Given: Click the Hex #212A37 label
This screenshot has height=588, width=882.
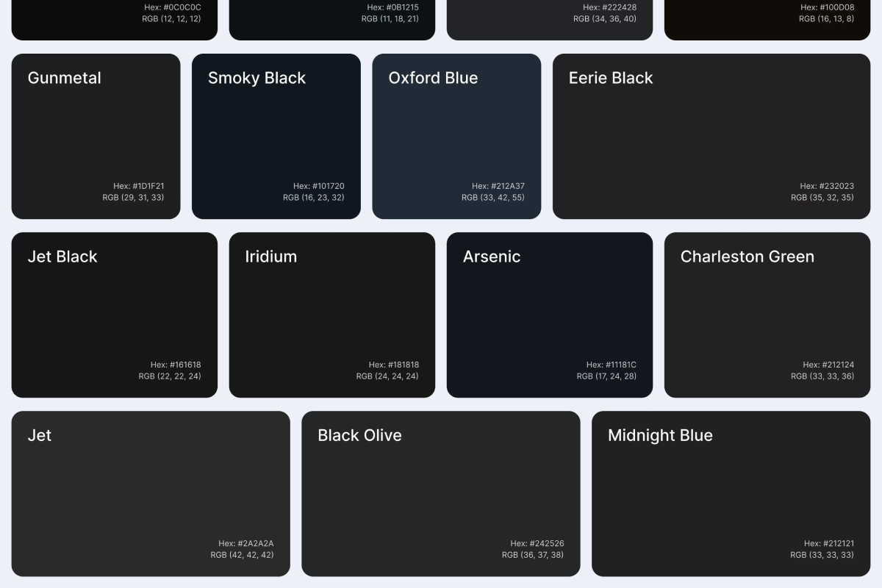Looking at the screenshot, I should pos(498,186).
